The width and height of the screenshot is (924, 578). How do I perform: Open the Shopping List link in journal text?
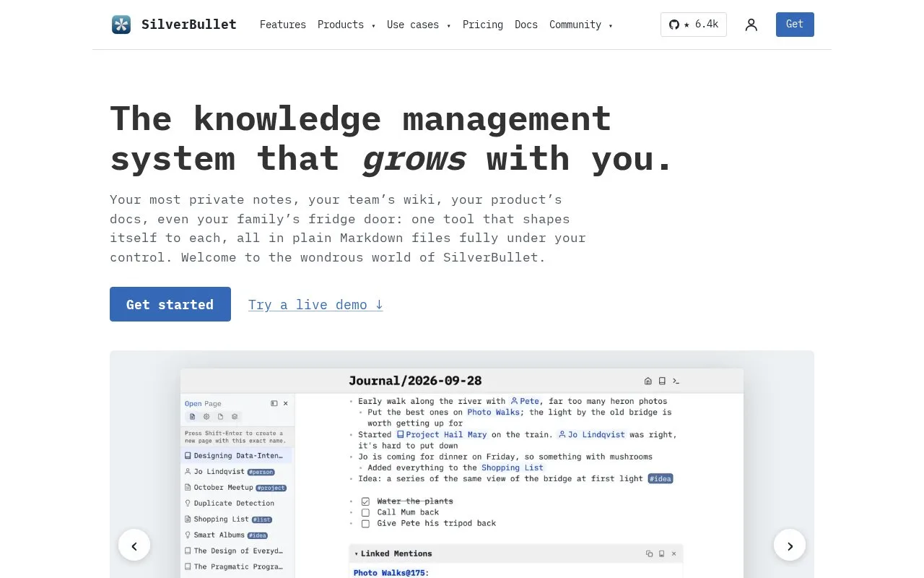[513, 467]
